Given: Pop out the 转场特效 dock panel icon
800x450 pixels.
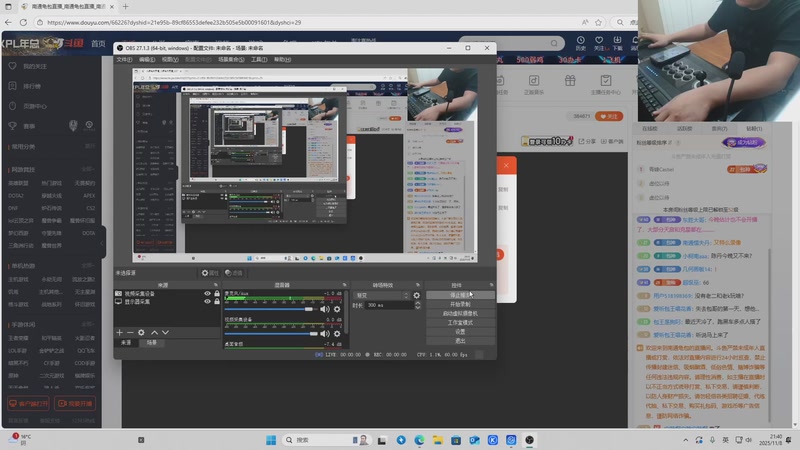Looking at the screenshot, I should pyautogui.click(x=418, y=285).
